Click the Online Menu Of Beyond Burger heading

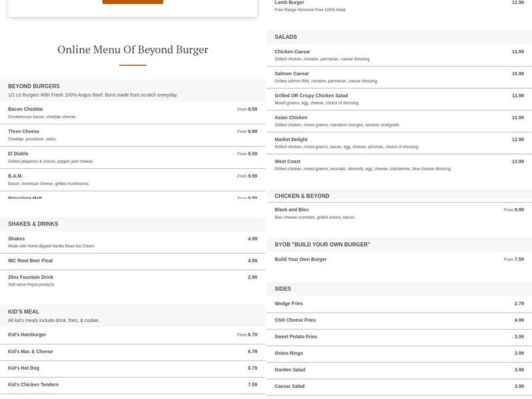click(x=132, y=49)
